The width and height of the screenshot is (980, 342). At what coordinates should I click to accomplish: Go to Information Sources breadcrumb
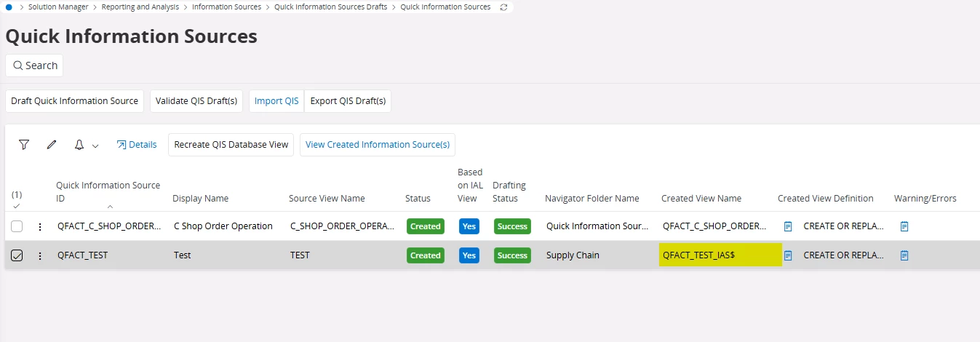[226, 7]
